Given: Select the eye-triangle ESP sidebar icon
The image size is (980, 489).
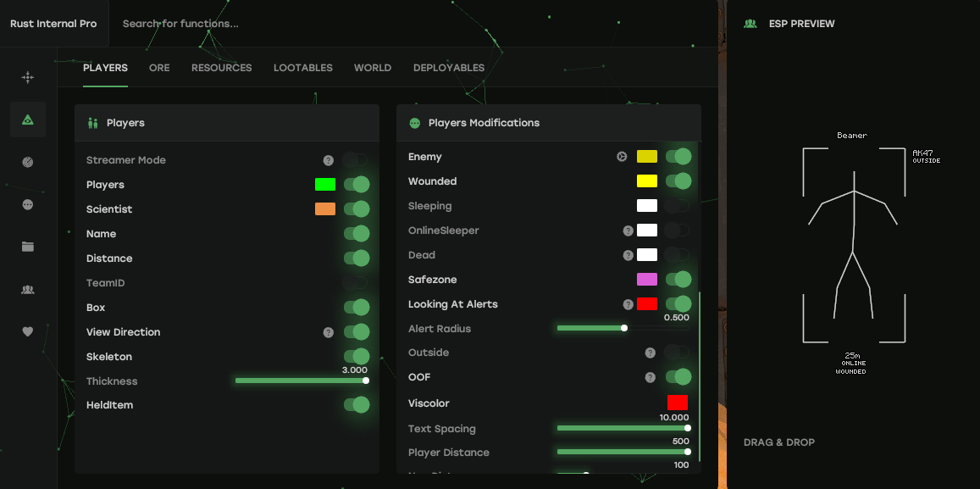Looking at the screenshot, I should coord(27,119).
